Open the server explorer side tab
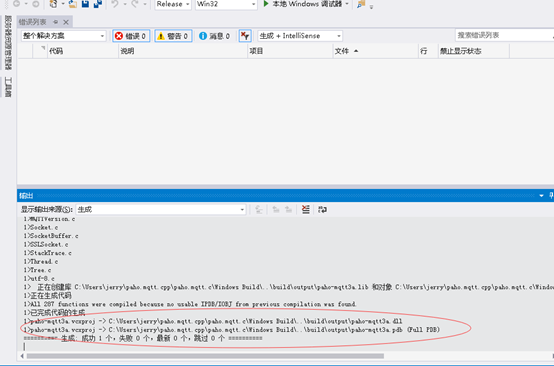554x366 pixels. (x=8, y=43)
